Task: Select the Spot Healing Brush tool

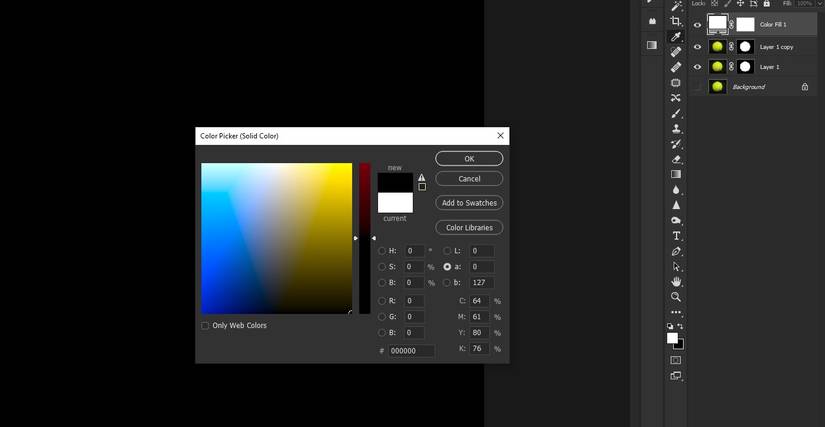Action: pos(676,52)
